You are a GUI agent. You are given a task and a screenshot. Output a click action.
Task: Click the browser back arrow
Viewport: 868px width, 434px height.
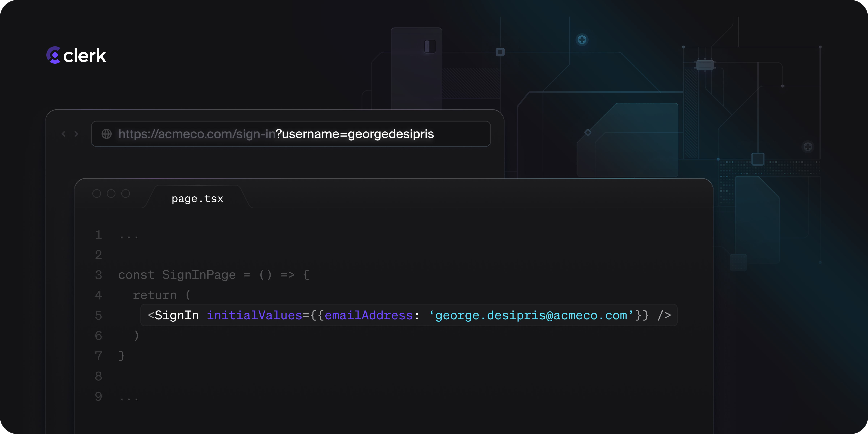coord(63,134)
